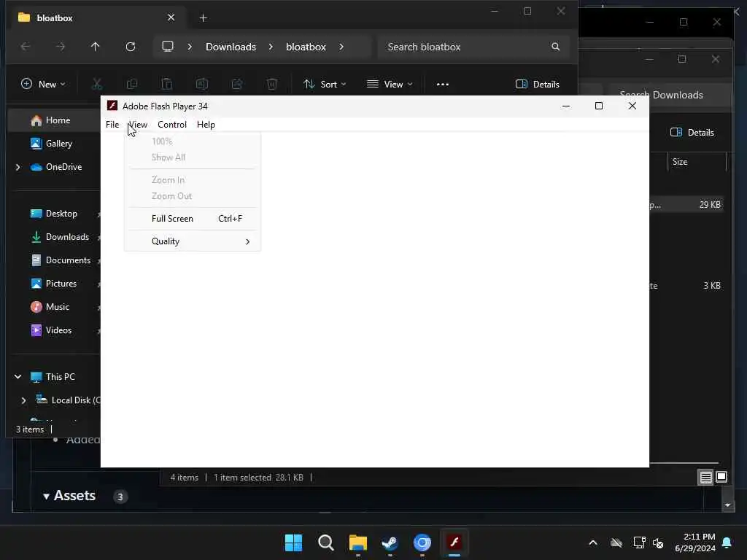The width and height of the screenshot is (747, 560).
Task: Open taskbar Search
Action: (x=326, y=542)
